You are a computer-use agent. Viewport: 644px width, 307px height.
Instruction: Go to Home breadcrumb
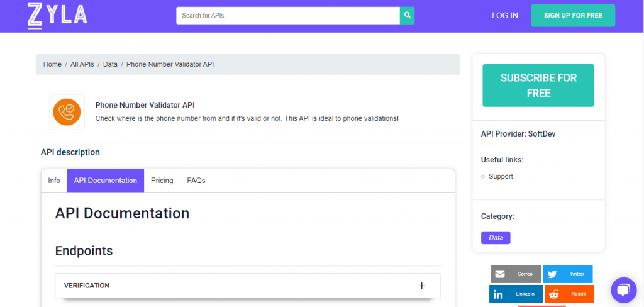[52, 64]
